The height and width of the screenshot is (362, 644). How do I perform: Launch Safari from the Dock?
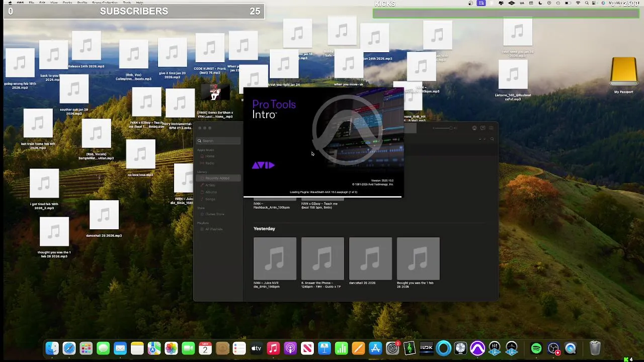click(69, 348)
